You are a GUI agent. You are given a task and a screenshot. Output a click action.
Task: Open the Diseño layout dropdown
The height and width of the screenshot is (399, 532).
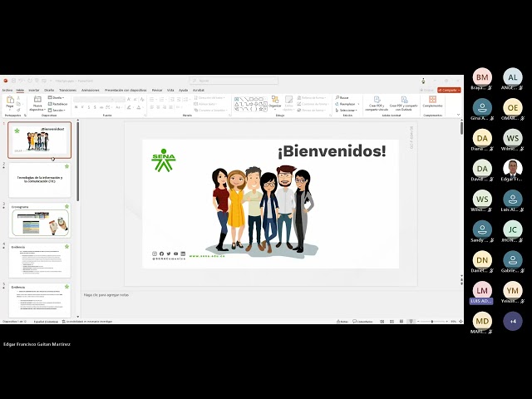57,98
